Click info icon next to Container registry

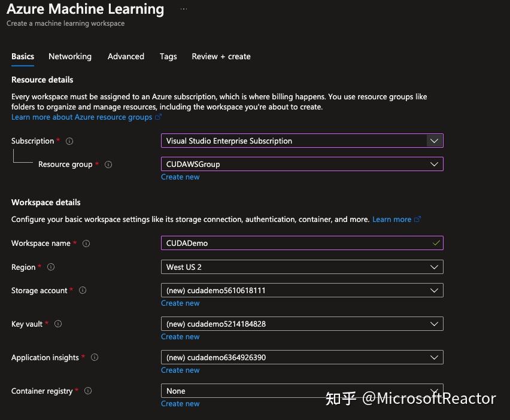click(x=88, y=391)
